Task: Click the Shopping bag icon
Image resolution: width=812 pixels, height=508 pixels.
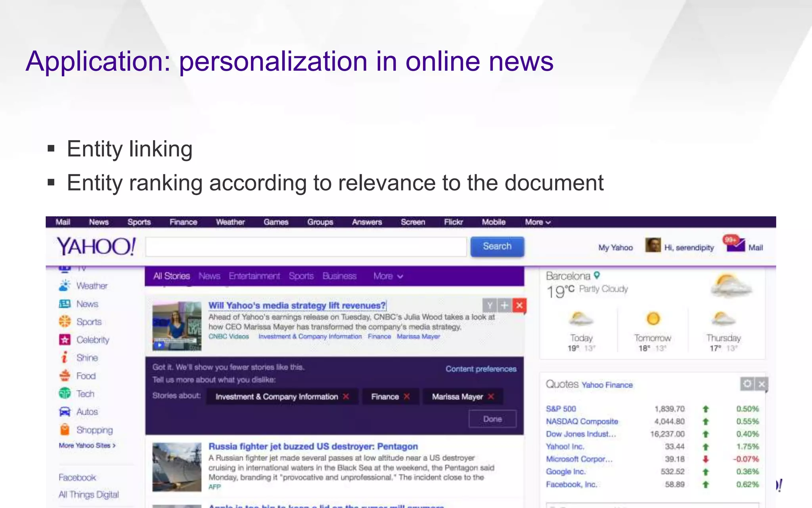Action: (65, 429)
